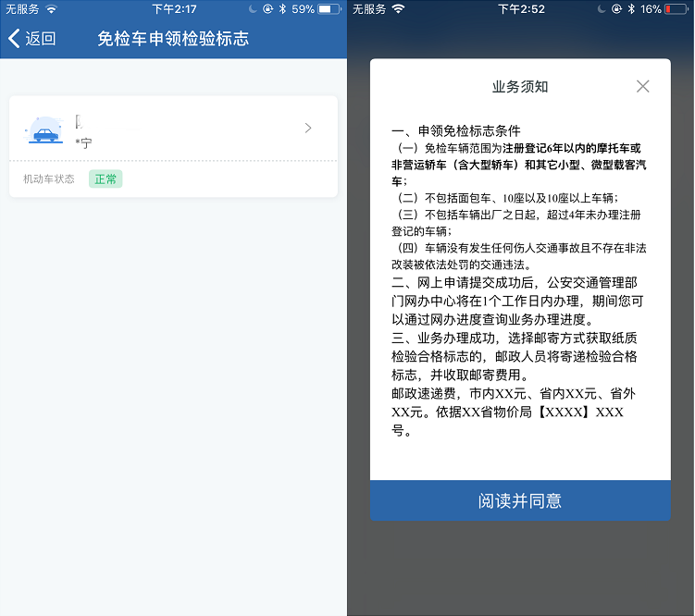Click the page title 免检车申领检验标志
Screen dimensions: 695x616
(173, 39)
